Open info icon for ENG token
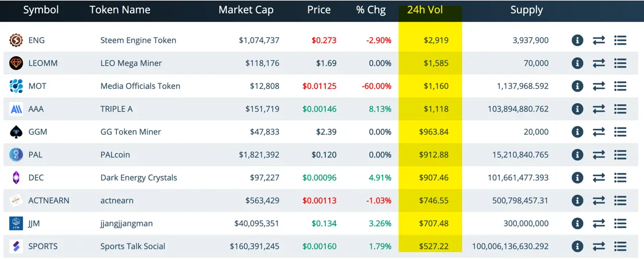This screenshot has width=644, height=259. (x=578, y=40)
